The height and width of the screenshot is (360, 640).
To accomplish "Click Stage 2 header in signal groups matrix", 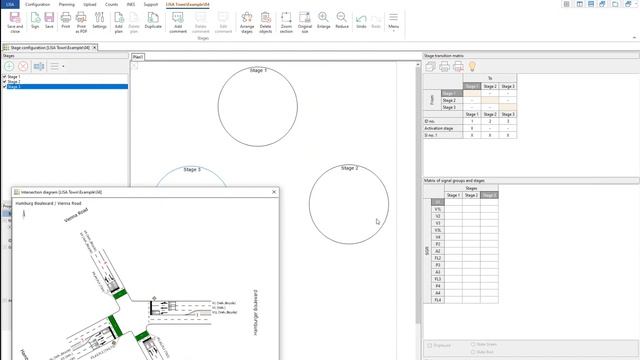I will click(x=471, y=195).
